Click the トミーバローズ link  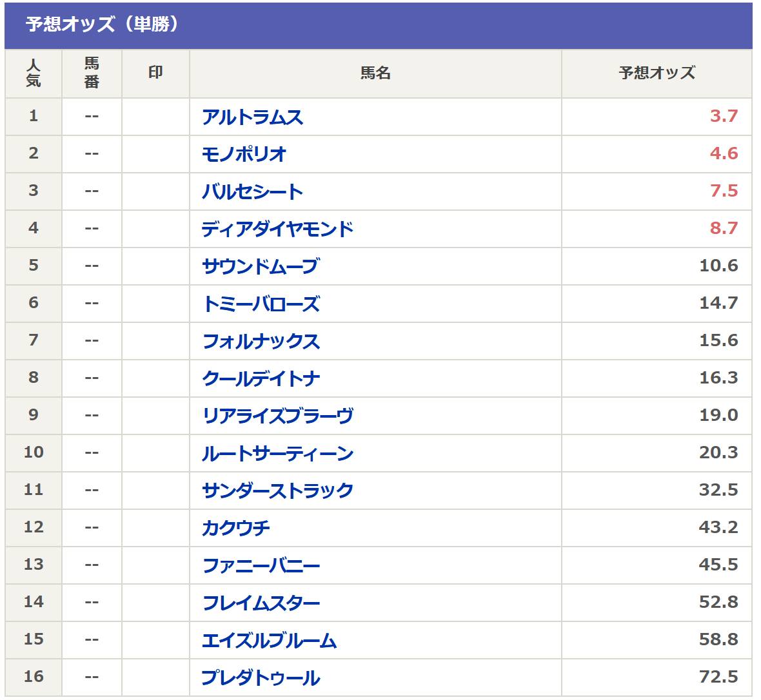click(261, 304)
